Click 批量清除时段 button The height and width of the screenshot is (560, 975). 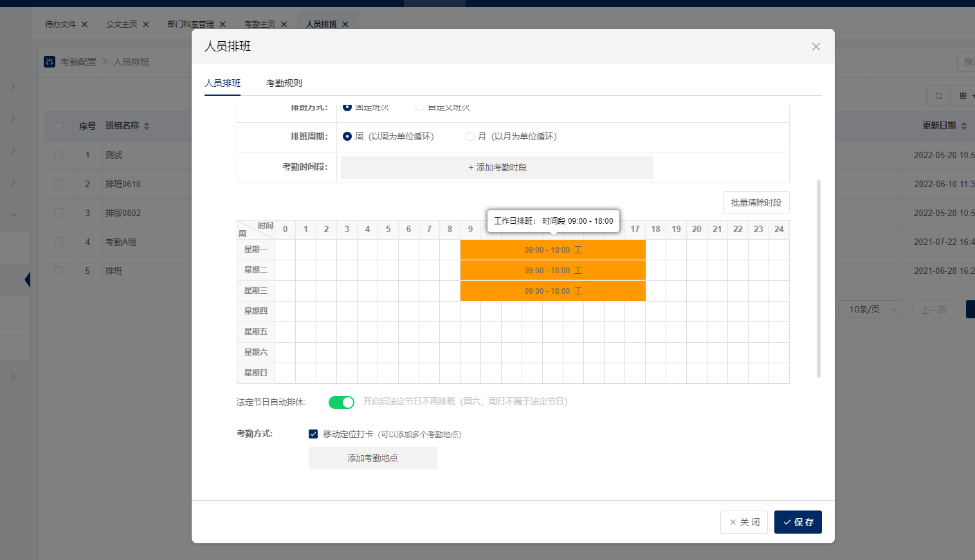pos(756,203)
